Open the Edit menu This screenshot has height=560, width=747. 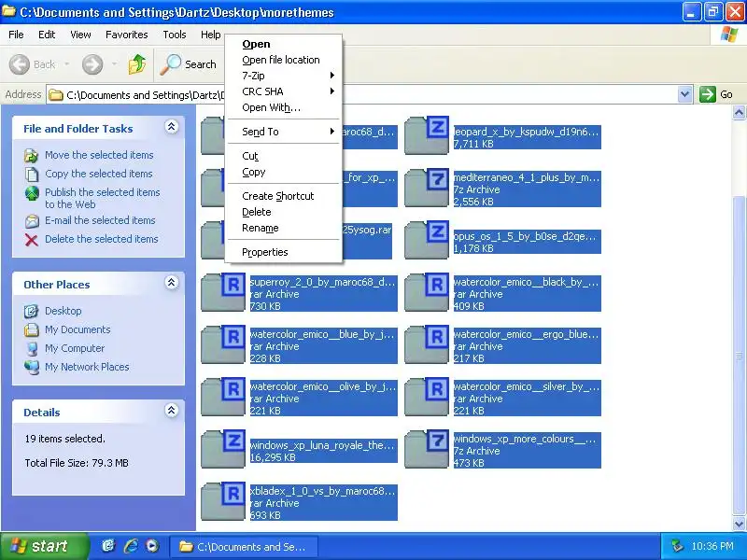pyautogui.click(x=47, y=35)
